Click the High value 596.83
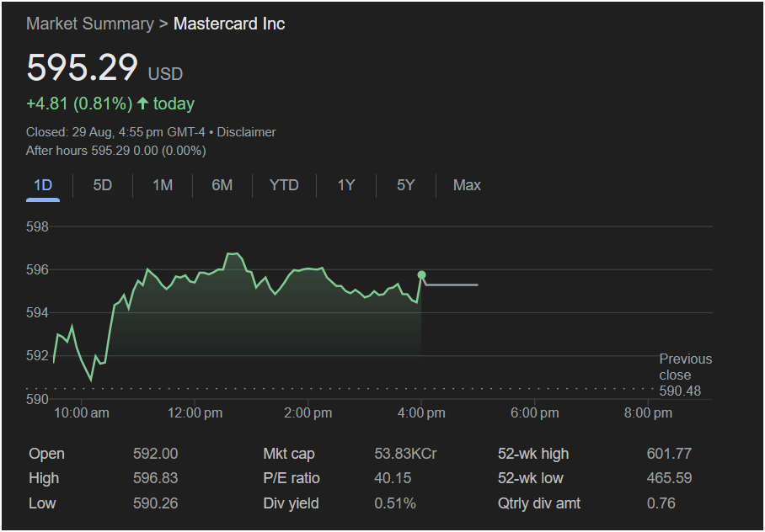Screen dimensions: 765x532 point(155,478)
